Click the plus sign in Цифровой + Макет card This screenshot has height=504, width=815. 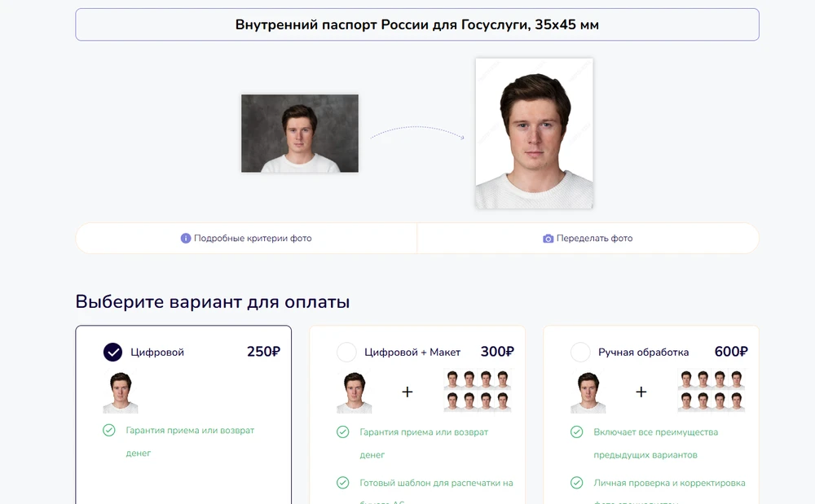(407, 392)
